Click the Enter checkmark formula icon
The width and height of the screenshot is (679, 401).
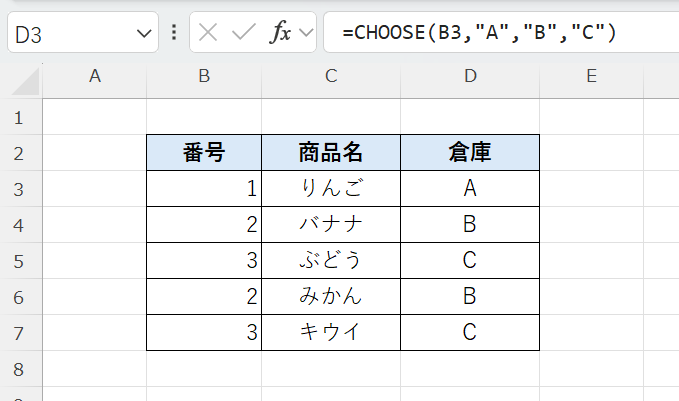pos(243,33)
